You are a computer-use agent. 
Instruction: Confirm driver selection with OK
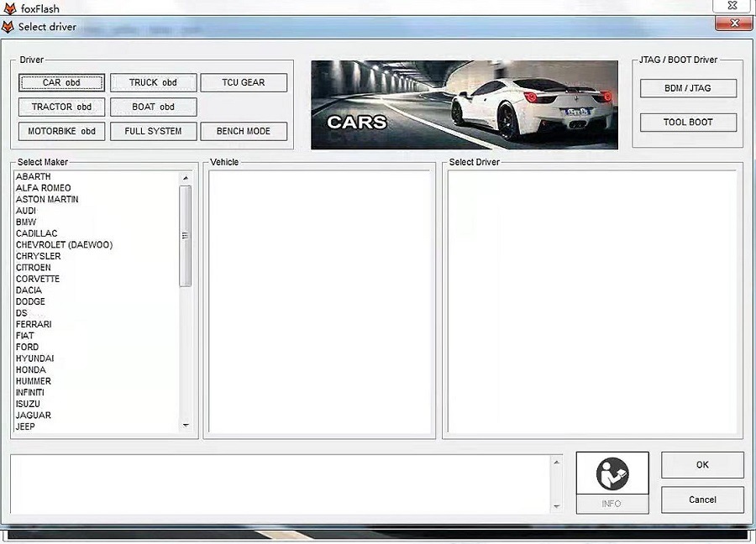click(702, 464)
